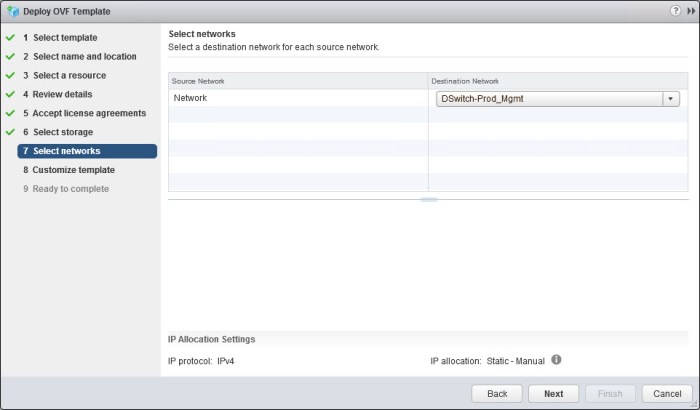The image size is (700, 410).
Task: Go to step 1 Select template
Action: pos(65,38)
